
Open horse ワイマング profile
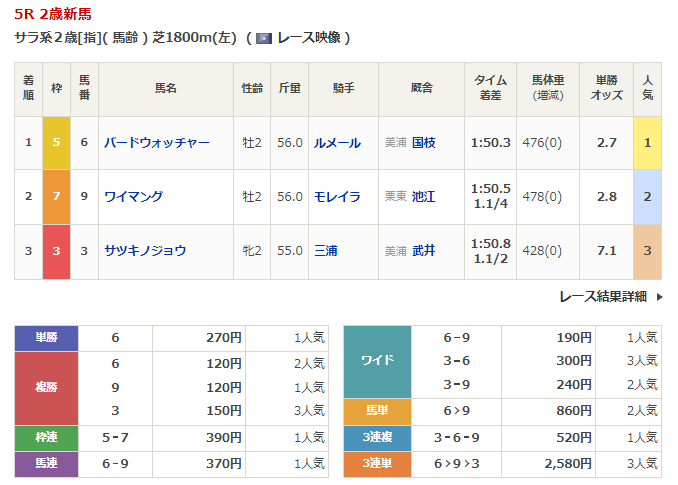click(134, 197)
